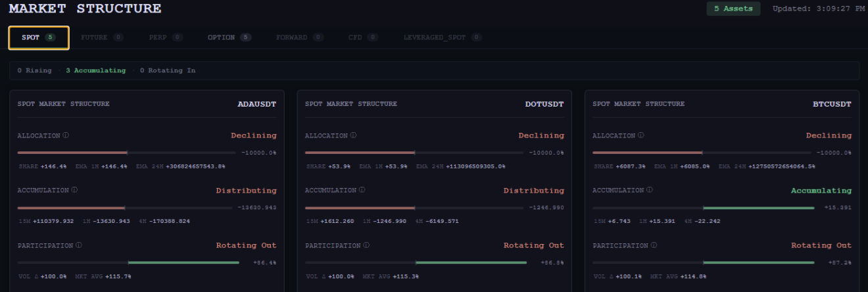Click the DOTUSDT card symbol title
Image resolution: width=868 pixels, height=292 pixels.
click(x=544, y=104)
